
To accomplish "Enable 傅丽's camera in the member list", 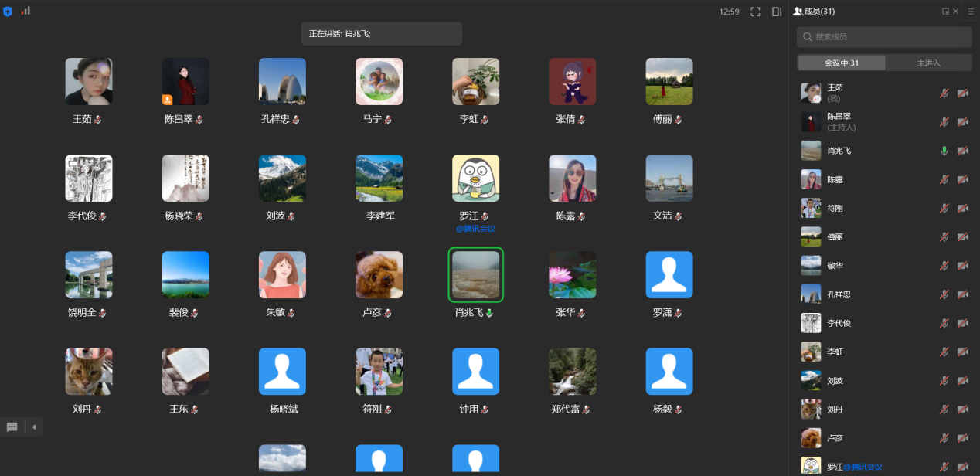I will point(962,236).
